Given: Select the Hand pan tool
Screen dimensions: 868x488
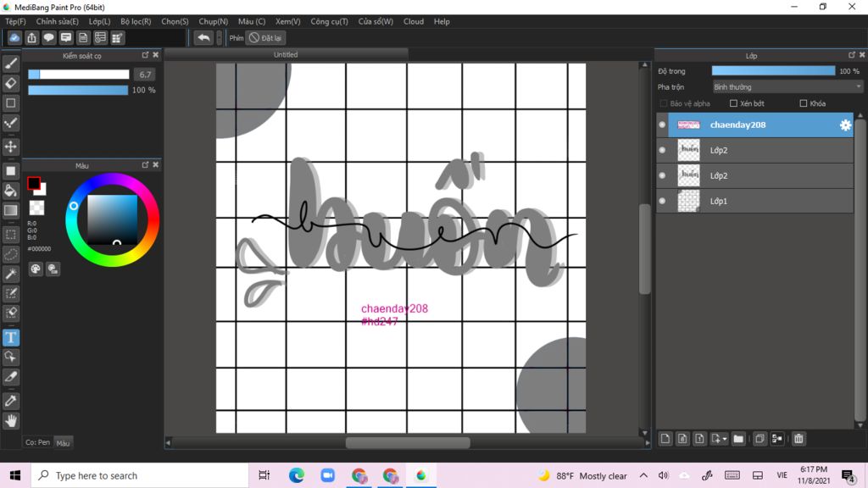Looking at the screenshot, I should pyautogui.click(x=10, y=421).
